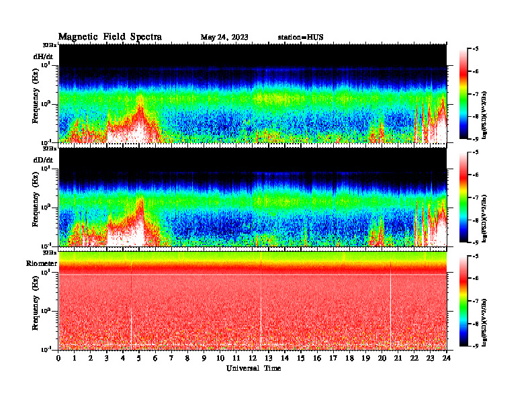
Task: Click the "-9" value on the Riometer color bar
Action: pos(476,346)
